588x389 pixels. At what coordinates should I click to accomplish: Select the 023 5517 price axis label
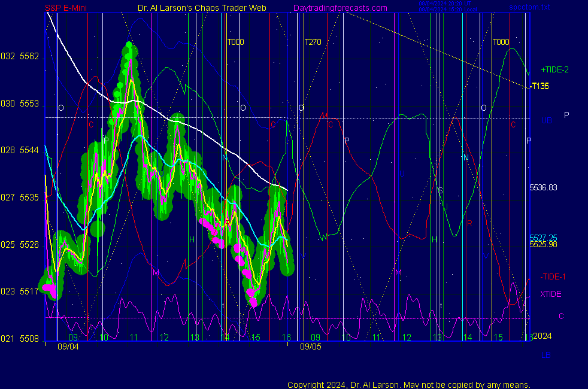[20, 291]
